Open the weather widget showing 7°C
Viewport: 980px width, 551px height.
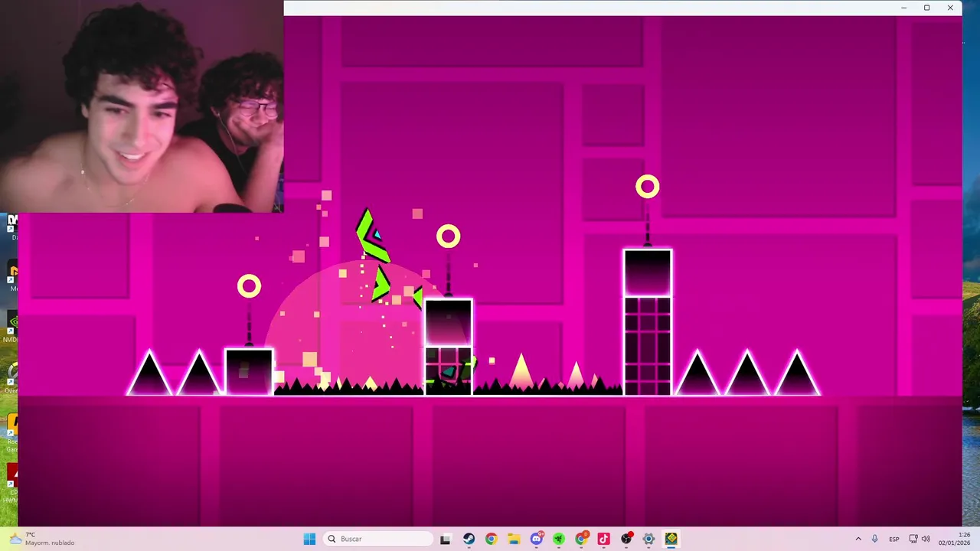pyautogui.click(x=42, y=539)
